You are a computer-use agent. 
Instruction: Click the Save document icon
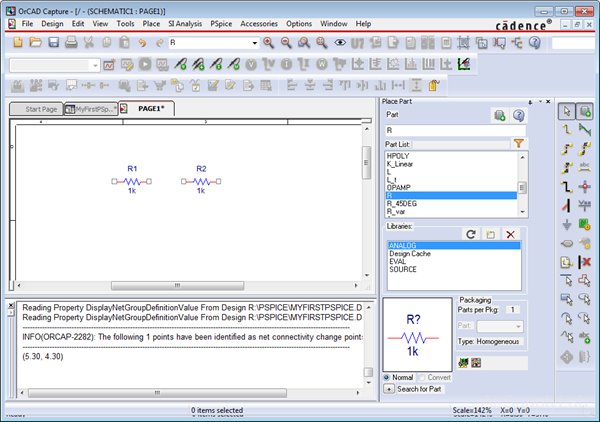[x=54, y=43]
